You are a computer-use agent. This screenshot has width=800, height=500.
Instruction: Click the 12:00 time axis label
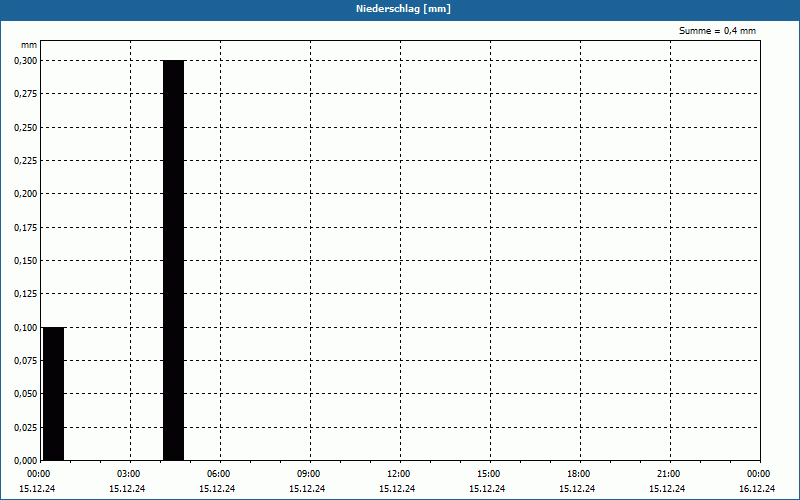(398, 474)
